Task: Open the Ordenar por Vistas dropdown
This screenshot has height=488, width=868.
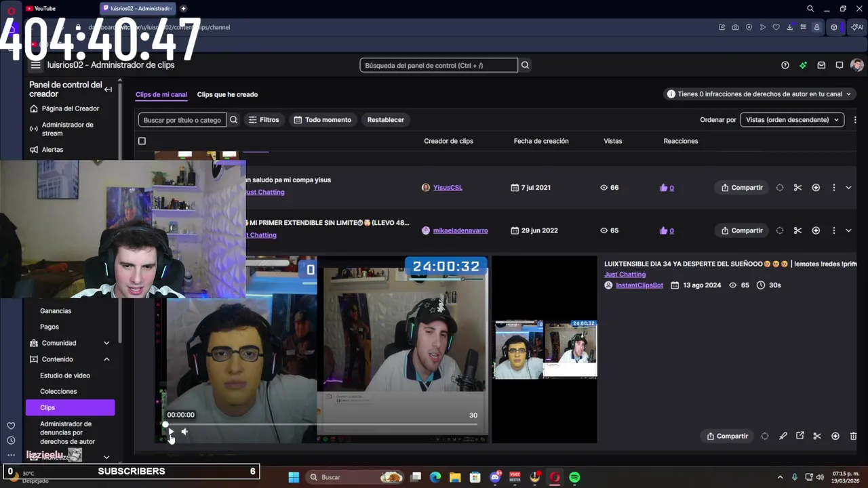Action: (x=792, y=120)
